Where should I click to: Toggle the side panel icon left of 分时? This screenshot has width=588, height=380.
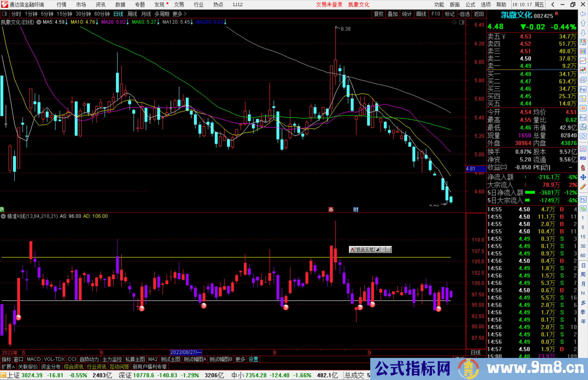click(5, 14)
